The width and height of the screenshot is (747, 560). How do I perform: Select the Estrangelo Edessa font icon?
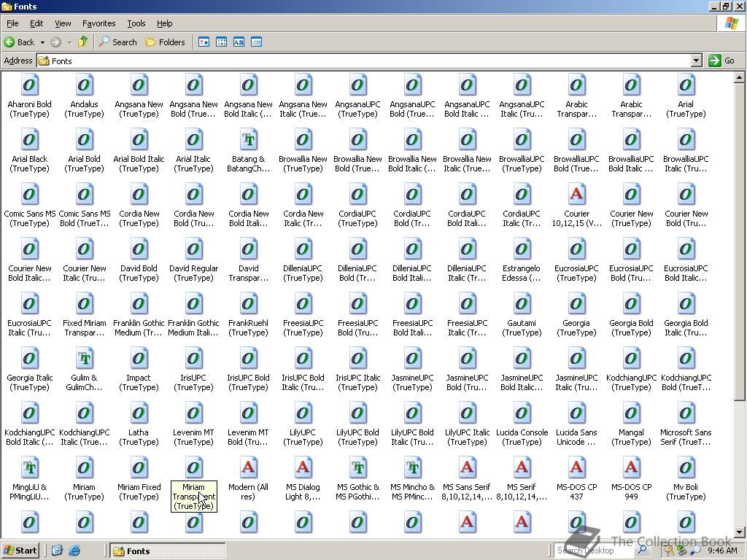tap(522, 250)
